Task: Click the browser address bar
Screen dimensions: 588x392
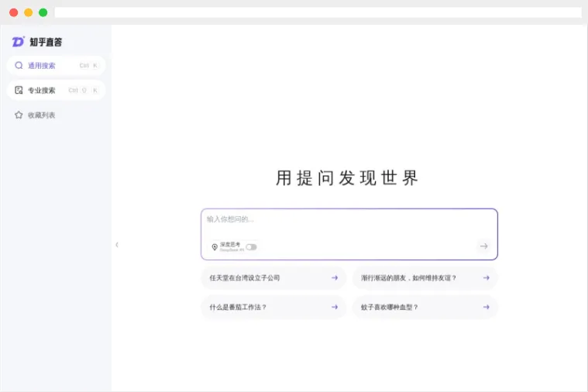Action: click(318, 12)
